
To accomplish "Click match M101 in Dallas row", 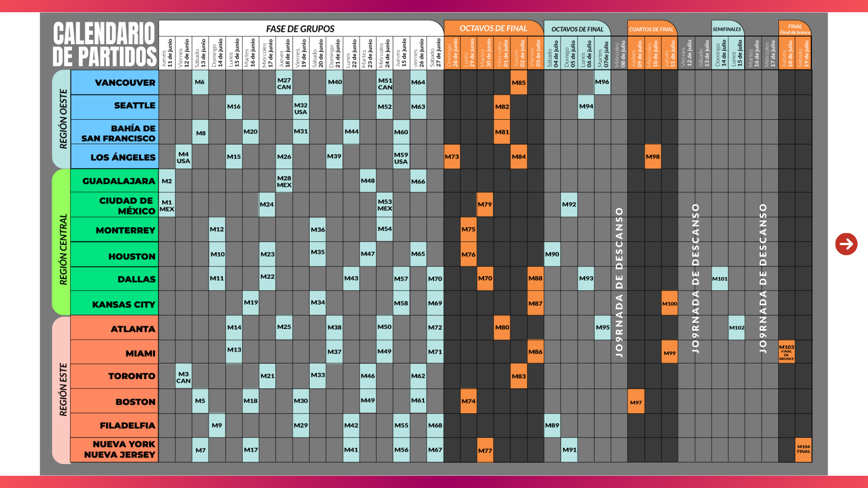I will point(720,279).
